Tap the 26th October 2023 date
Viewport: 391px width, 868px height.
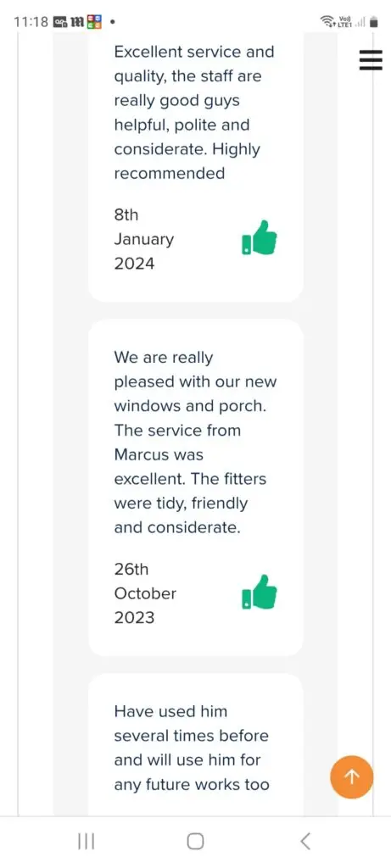pos(145,593)
